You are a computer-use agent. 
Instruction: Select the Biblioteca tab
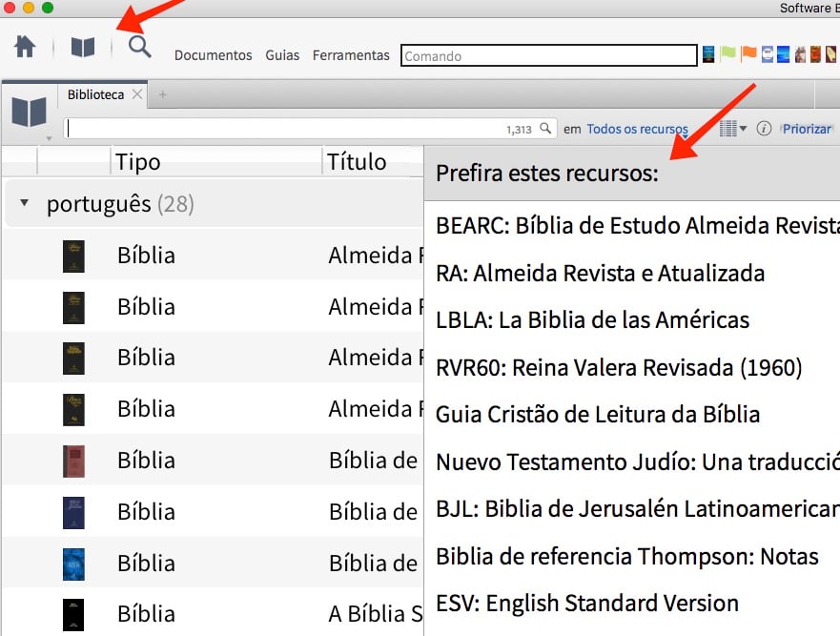(95, 94)
